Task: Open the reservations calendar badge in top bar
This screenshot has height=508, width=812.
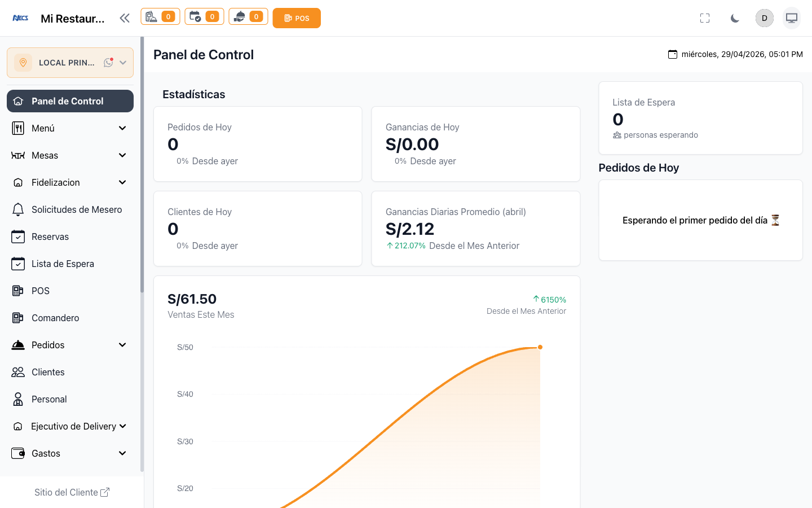Action: coord(204,17)
